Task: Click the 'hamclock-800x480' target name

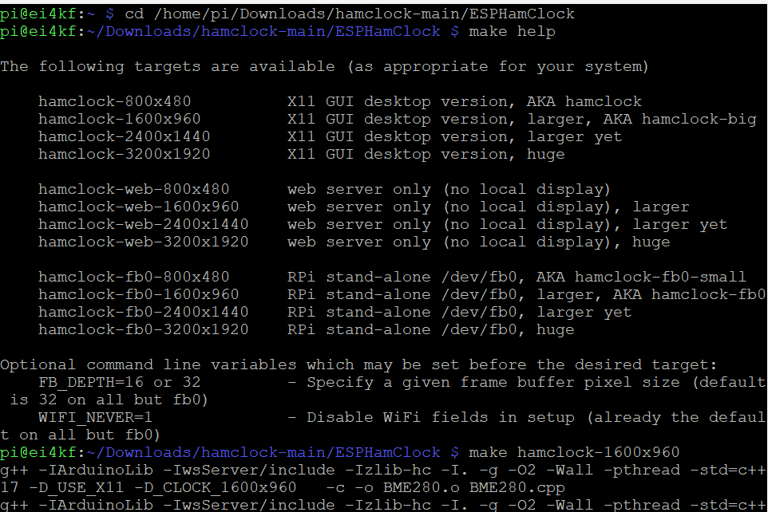Action: [x=115, y=102]
